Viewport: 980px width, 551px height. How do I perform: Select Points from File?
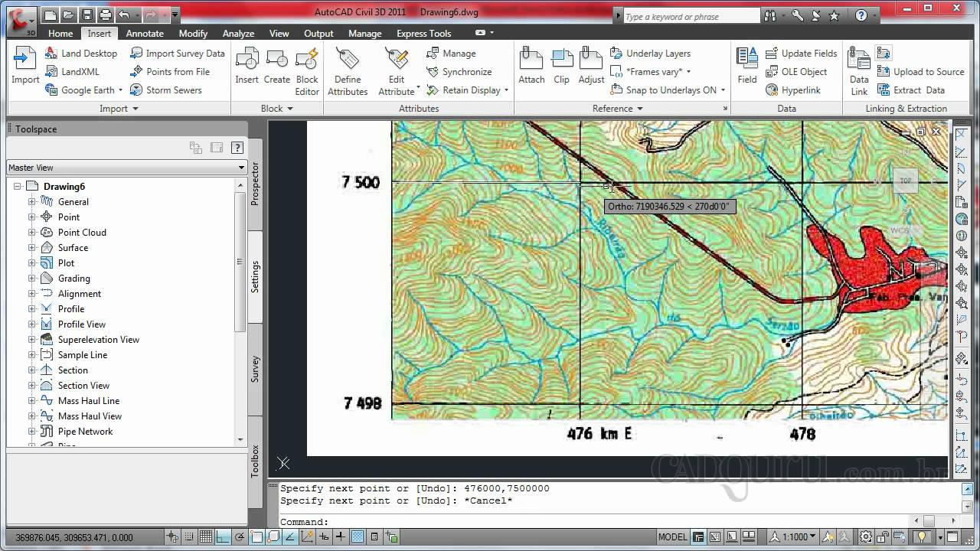click(170, 72)
